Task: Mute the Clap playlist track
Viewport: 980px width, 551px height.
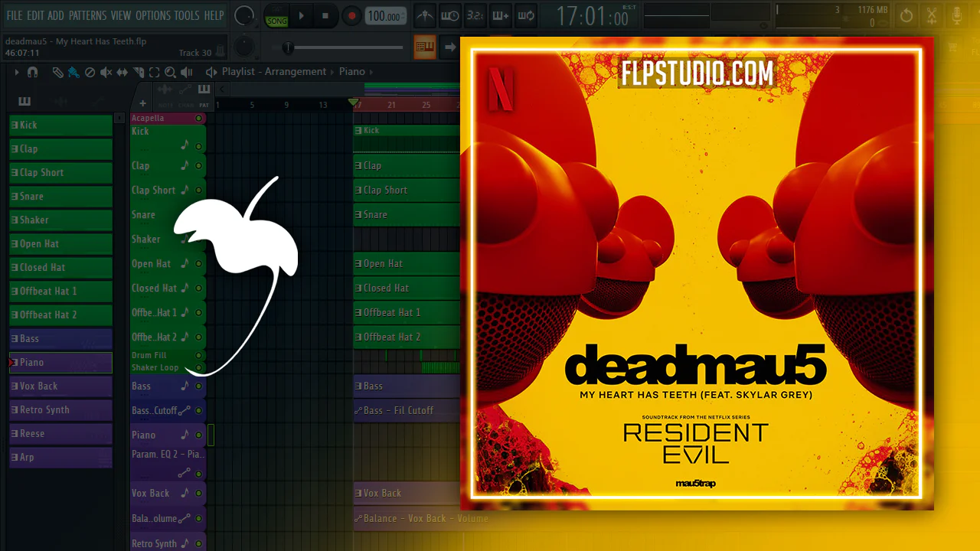Action: (x=199, y=166)
